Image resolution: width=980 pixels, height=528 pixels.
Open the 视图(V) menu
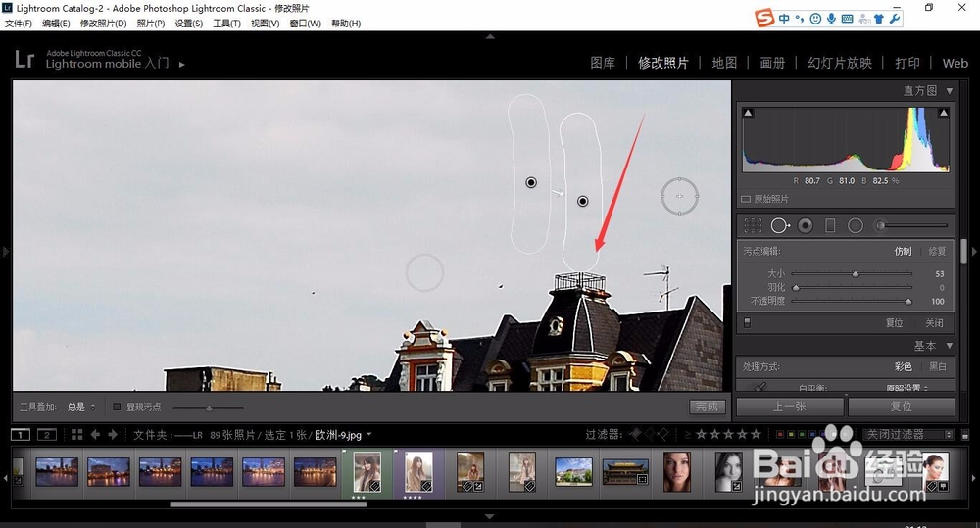coord(265,24)
